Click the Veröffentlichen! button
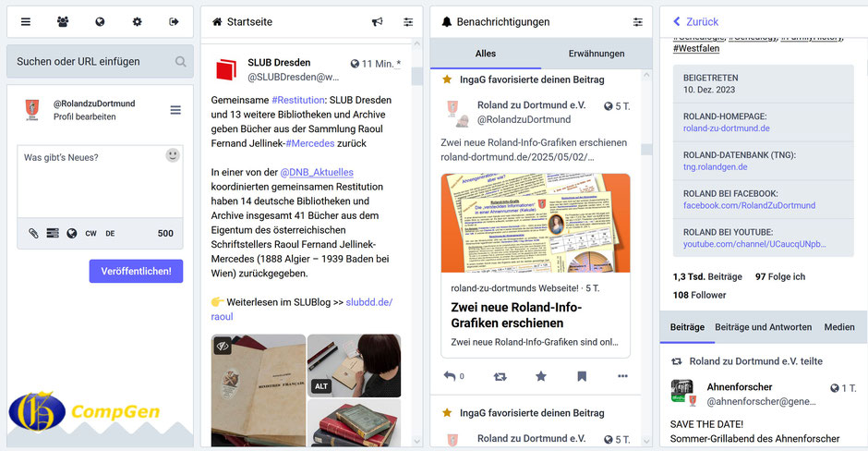 [136, 271]
